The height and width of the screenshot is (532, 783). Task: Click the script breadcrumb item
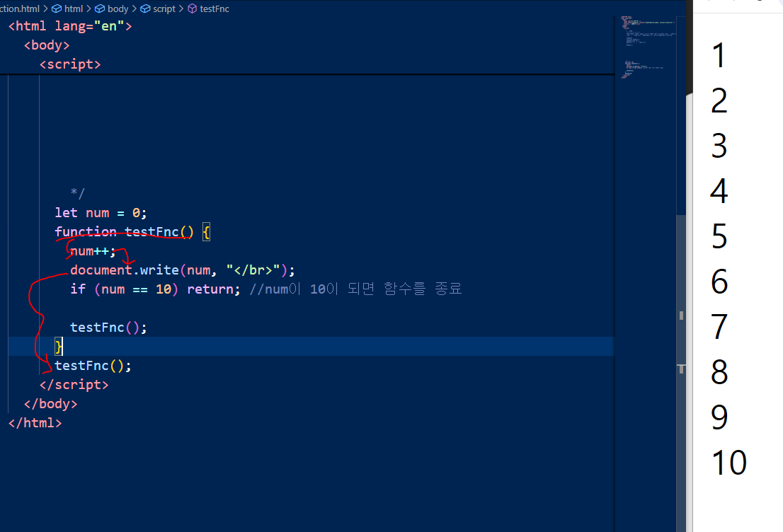[x=164, y=8]
